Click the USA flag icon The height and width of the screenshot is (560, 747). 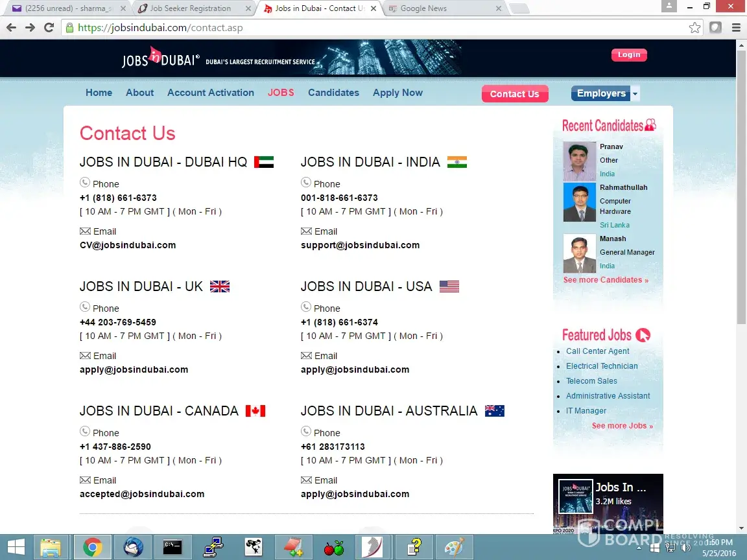point(449,286)
